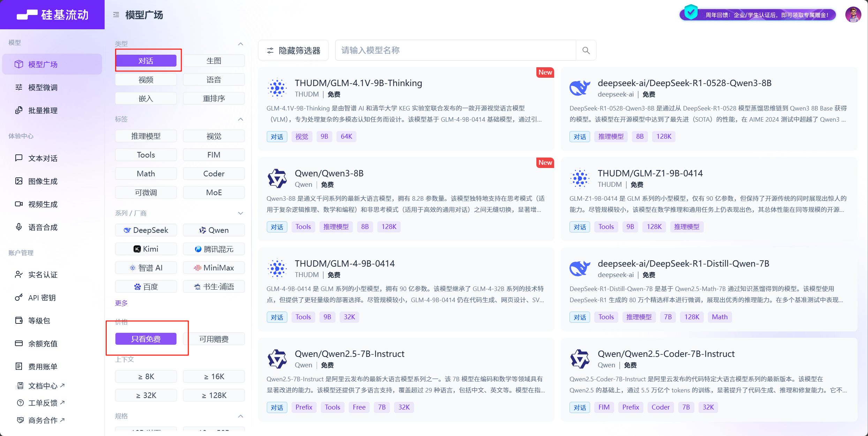868x436 pixels.
Task: Click the anniversary reward banner
Action: pyautogui.click(x=758, y=15)
